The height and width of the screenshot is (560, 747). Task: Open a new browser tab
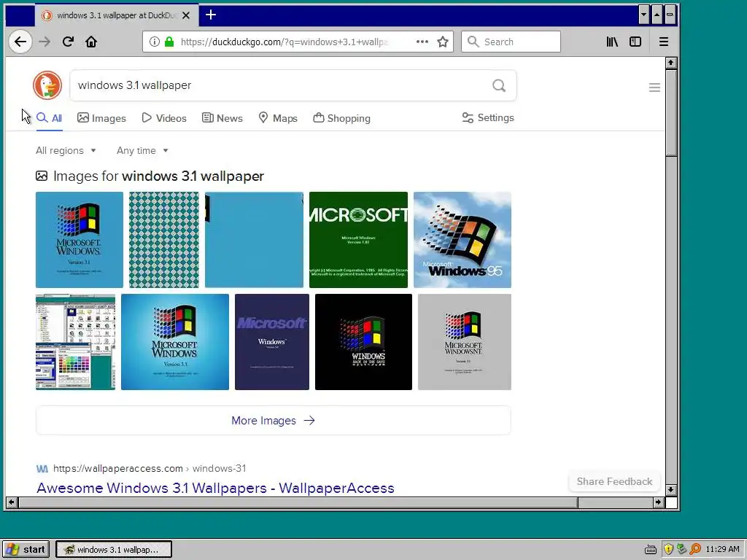(211, 15)
